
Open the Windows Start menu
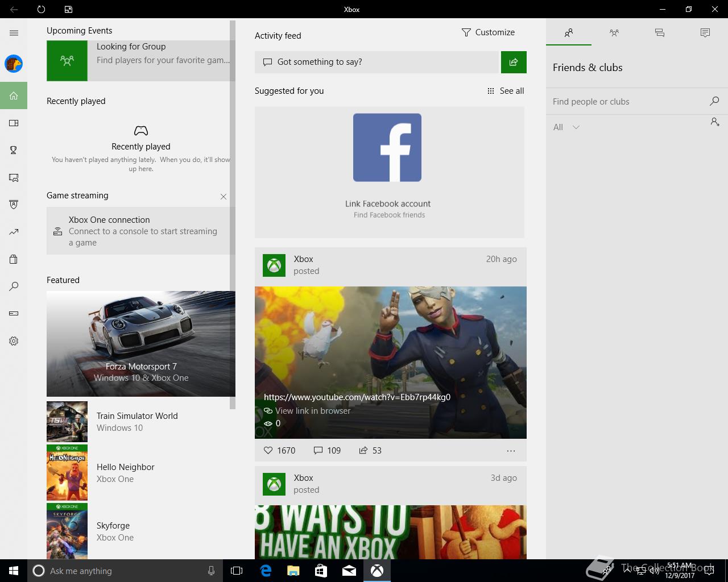coord(14,571)
